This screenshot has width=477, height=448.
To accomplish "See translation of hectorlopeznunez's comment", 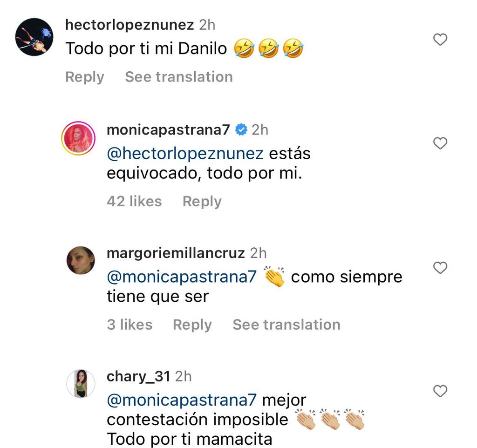I will click(178, 76).
